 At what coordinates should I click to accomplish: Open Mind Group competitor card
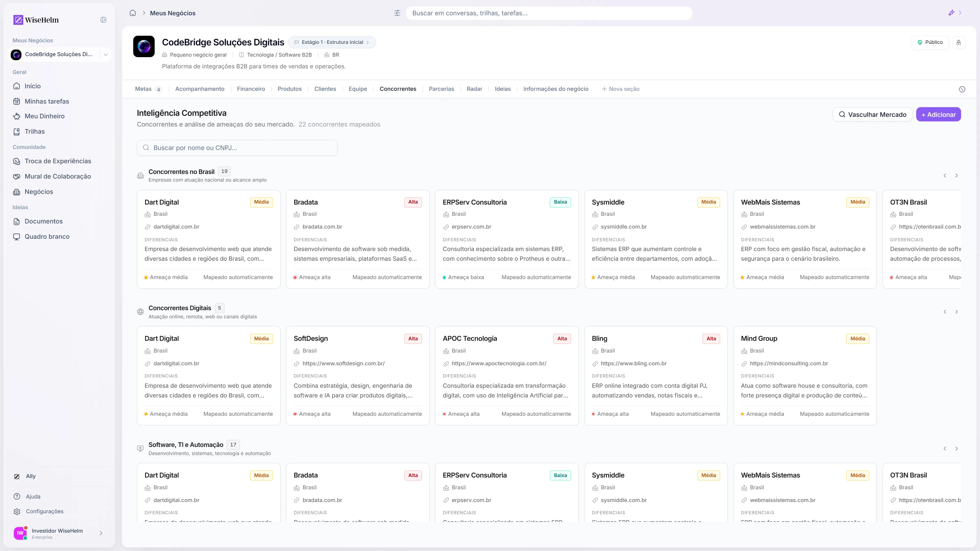(x=805, y=376)
